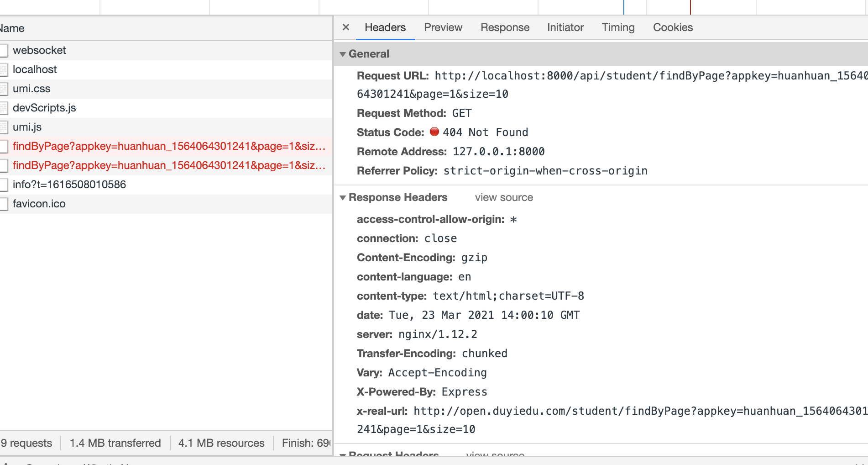This screenshot has width=868, height=465.
Task: Open the Timing tab
Action: point(617,27)
